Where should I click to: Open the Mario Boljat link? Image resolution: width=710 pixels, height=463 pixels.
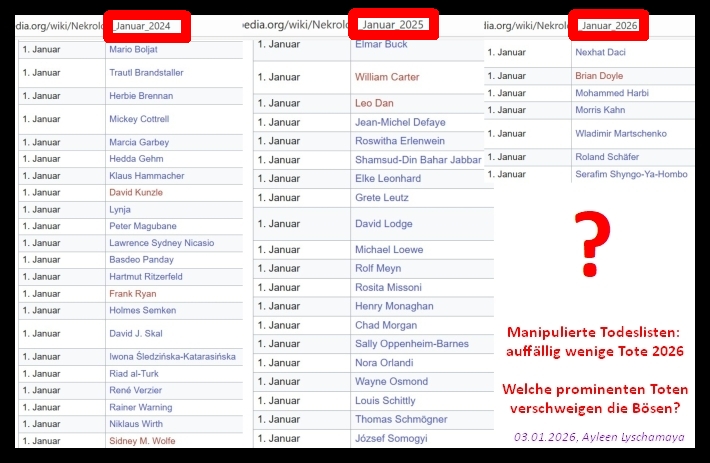(x=132, y=49)
